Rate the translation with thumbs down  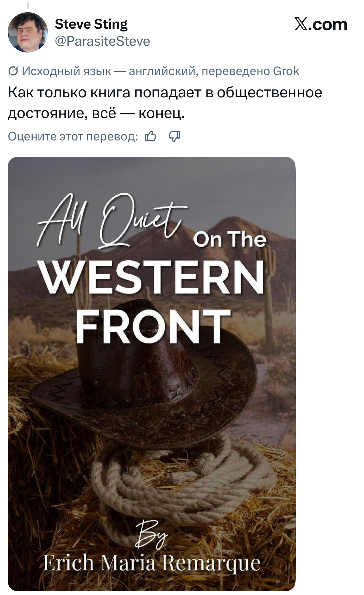pos(174,137)
